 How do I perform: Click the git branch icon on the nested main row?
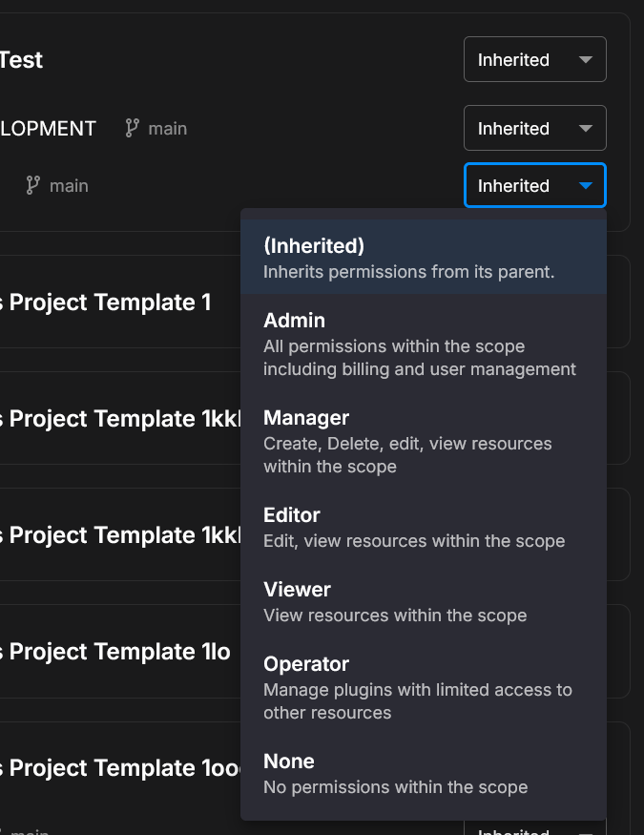click(x=34, y=185)
